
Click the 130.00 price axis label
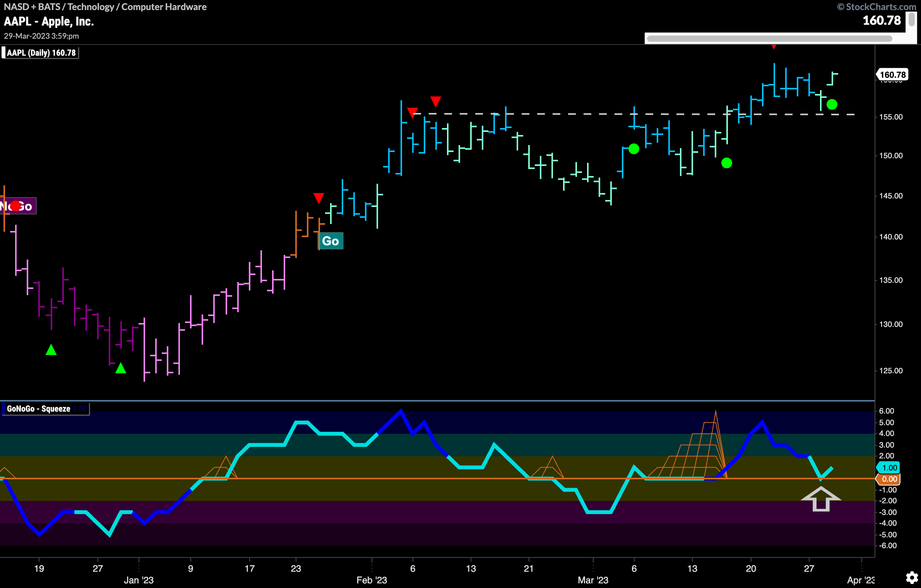click(891, 324)
